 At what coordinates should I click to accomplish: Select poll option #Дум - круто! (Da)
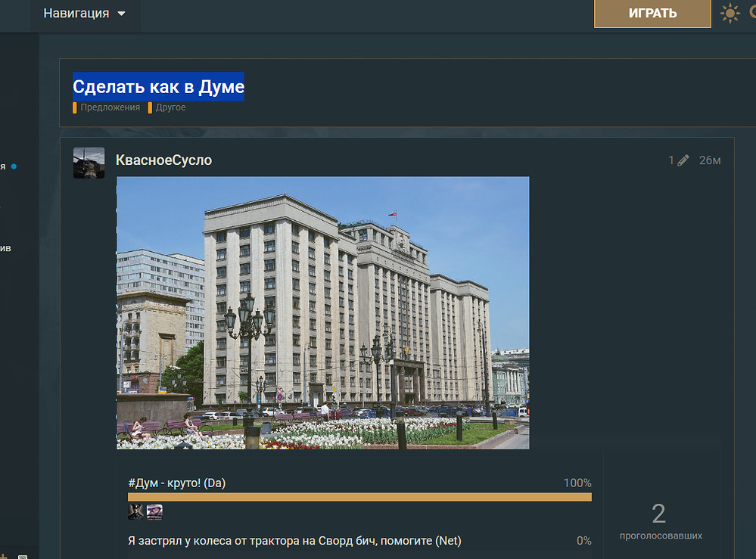[177, 483]
